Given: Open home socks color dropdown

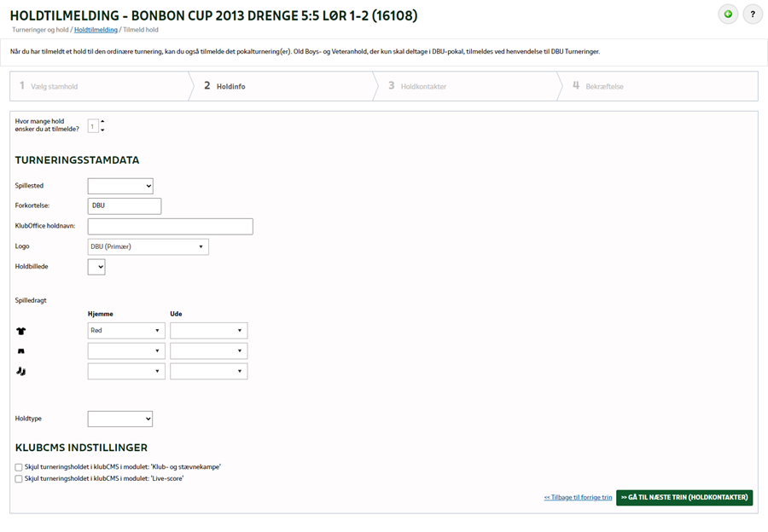Looking at the screenshot, I should (x=126, y=372).
